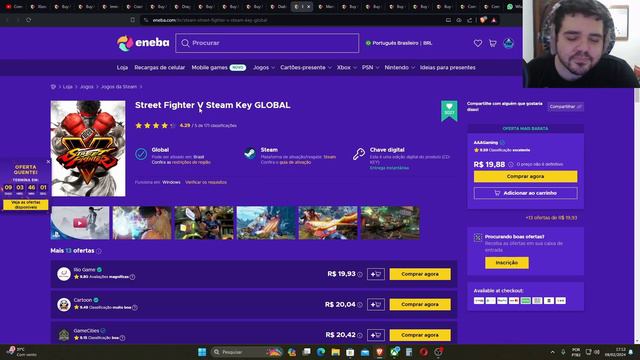Open the Loja breadcrumb link

[x=68, y=87]
